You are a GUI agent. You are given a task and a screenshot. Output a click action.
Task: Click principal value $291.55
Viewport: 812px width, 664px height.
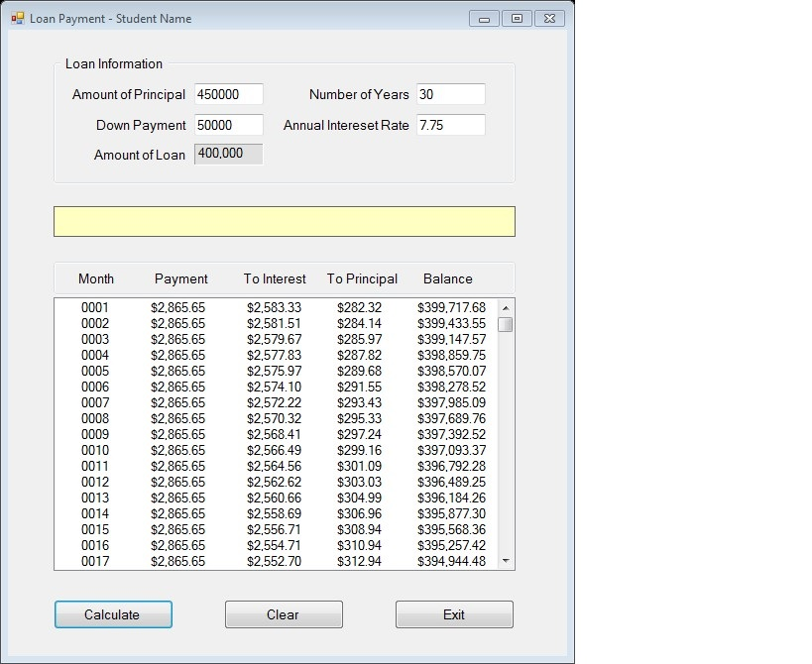click(x=359, y=387)
